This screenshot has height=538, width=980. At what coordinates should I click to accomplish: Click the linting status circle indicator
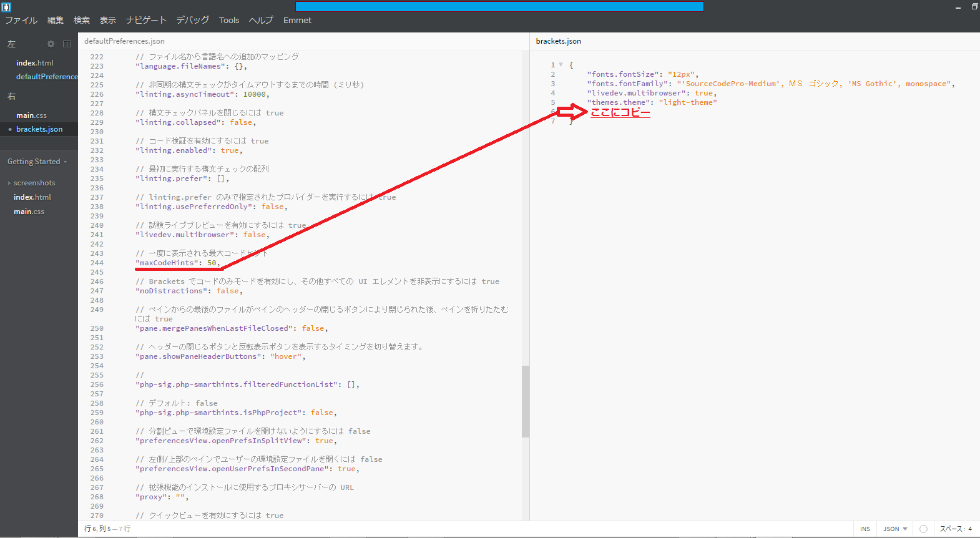(x=923, y=529)
